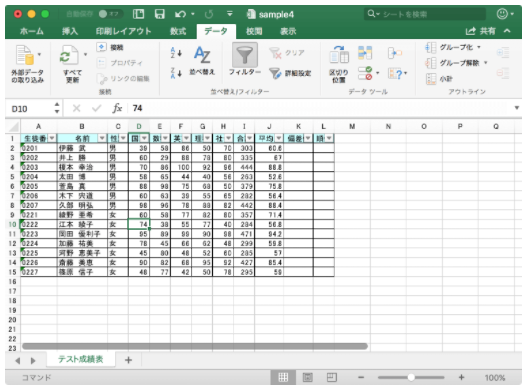Open filter dropdown for column D header
The width and height of the screenshot is (523, 388).
tap(144, 138)
